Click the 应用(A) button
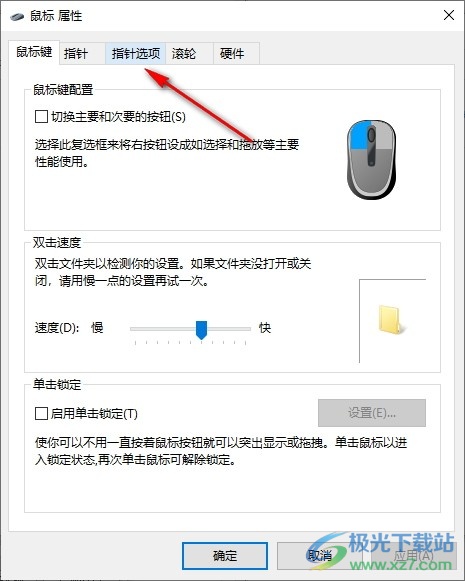 point(413,555)
